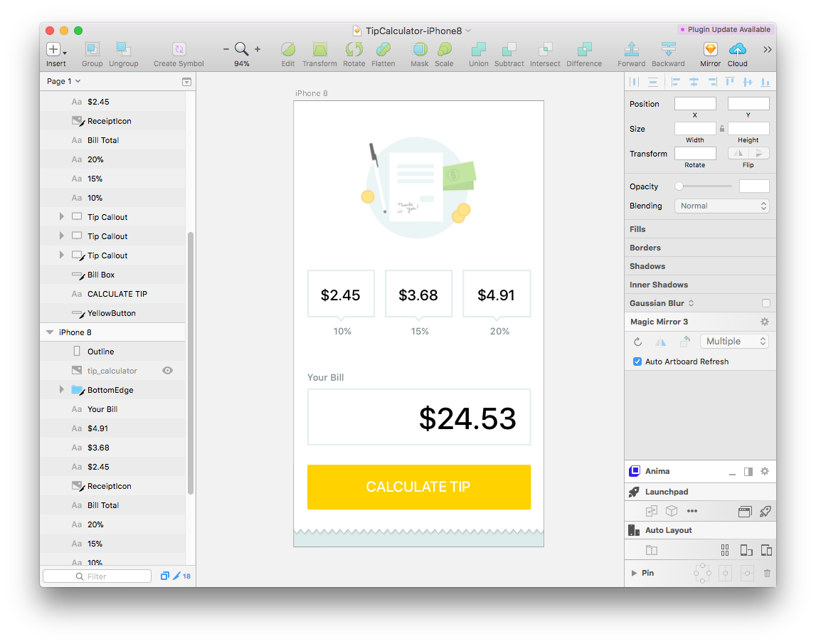The width and height of the screenshot is (816, 644).
Task: Click Create Symbol in toolbar
Action: (179, 49)
